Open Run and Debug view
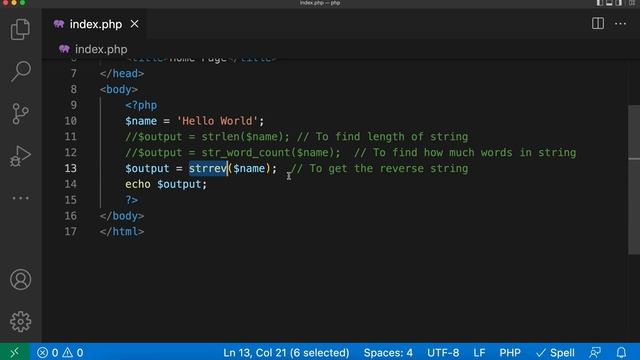This screenshot has width=640, height=360. [20, 156]
